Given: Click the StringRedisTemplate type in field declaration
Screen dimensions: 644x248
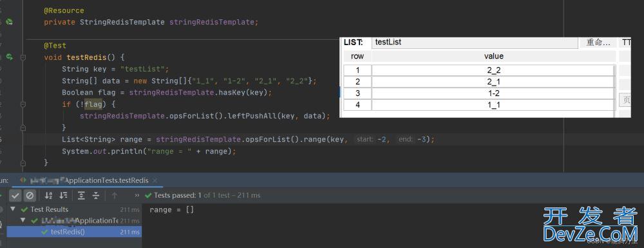Looking at the screenshot, I should coord(122,22).
